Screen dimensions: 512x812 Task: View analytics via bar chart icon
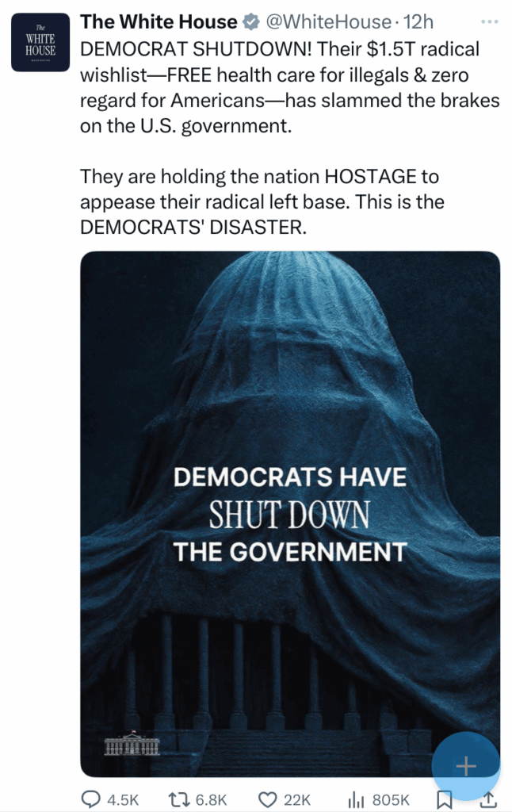(356, 799)
